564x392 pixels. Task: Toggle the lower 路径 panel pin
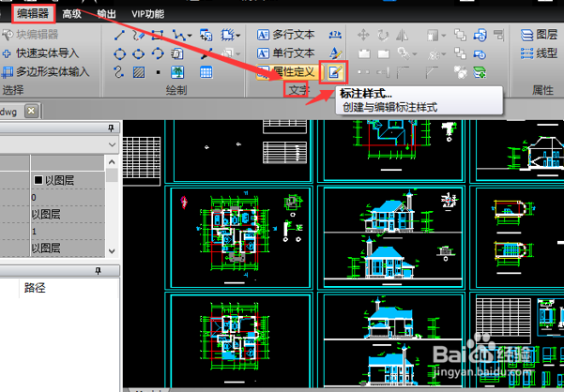pyautogui.click(x=98, y=271)
